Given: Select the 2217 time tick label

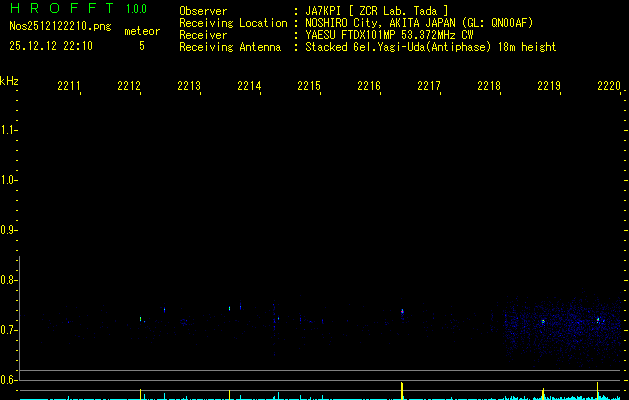Looking at the screenshot, I should pos(429,87).
